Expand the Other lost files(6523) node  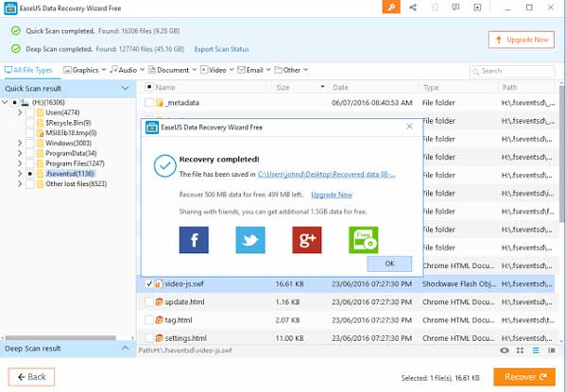tap(20, 184)
